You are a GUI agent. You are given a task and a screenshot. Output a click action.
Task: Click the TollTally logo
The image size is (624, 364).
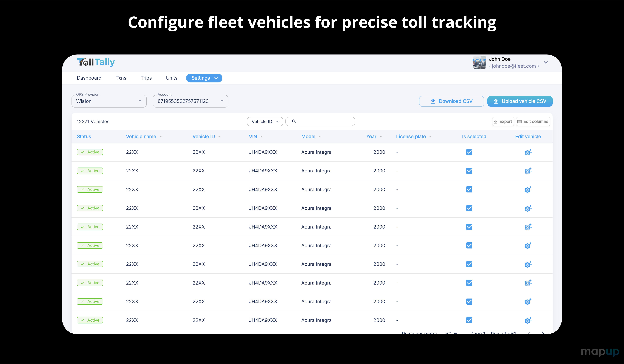[x=96, y=62]
